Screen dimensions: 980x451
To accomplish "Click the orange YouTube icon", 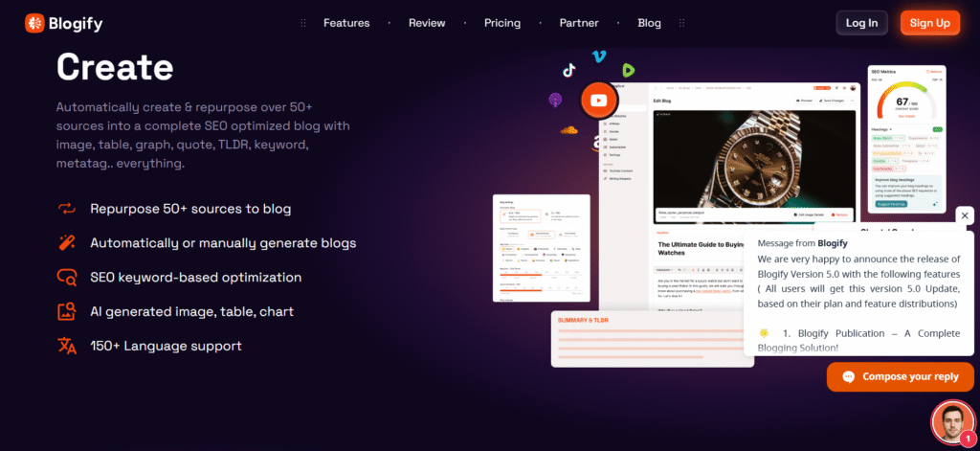I will [599, 101].
